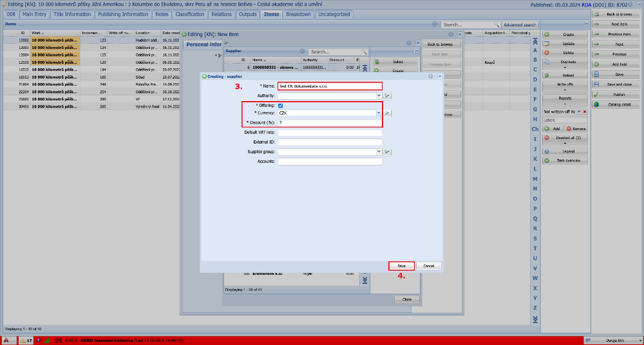This screenshot has height=345, width=644.
Task: Click the Catalog detail globe icon
Action: point(596,104)
